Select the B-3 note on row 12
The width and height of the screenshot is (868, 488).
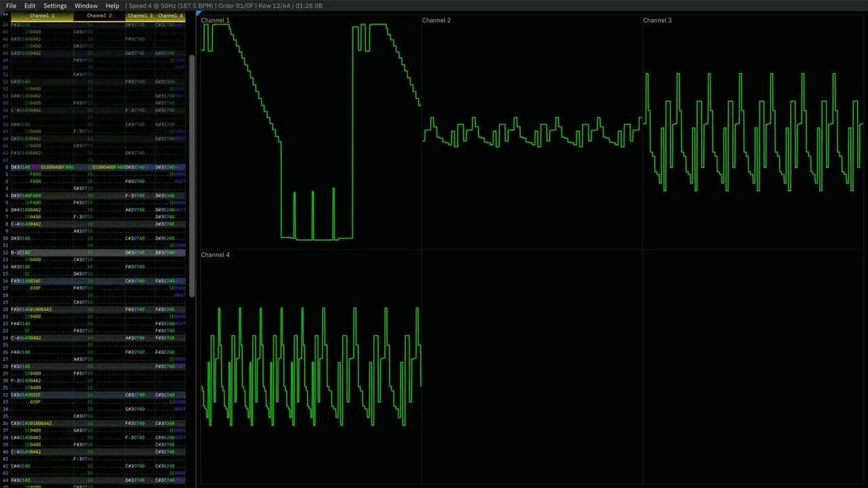(x=15, y=253)
